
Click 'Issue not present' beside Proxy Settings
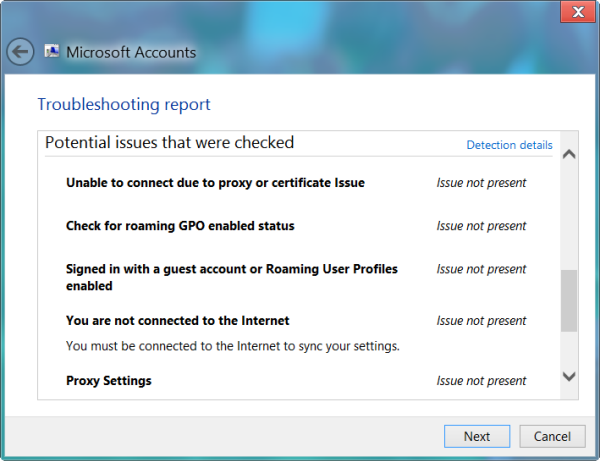pos(481,381)
